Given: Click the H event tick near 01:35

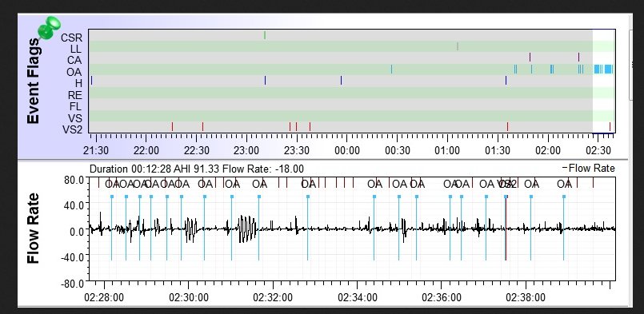Looking at the screenshot, I should pos(506,81).
